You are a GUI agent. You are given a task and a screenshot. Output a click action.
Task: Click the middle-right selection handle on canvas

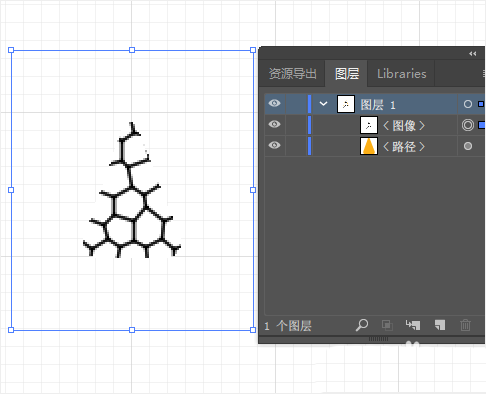(x=253, y=190)
